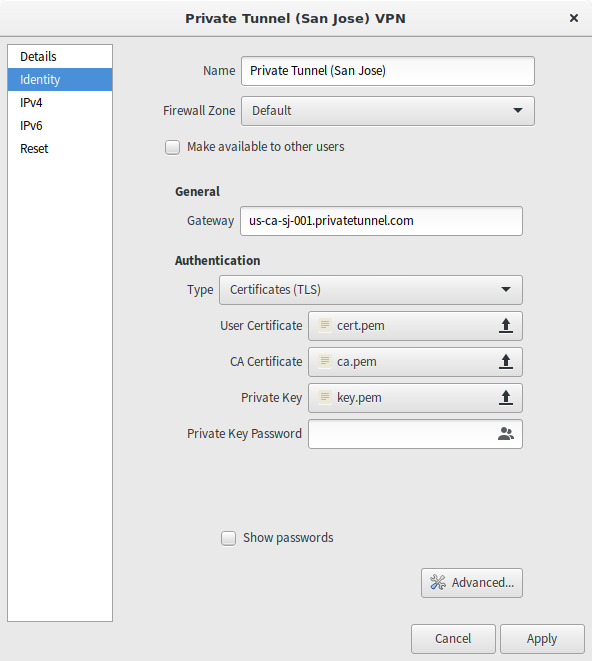Click the Name input field

click(388, 71)
